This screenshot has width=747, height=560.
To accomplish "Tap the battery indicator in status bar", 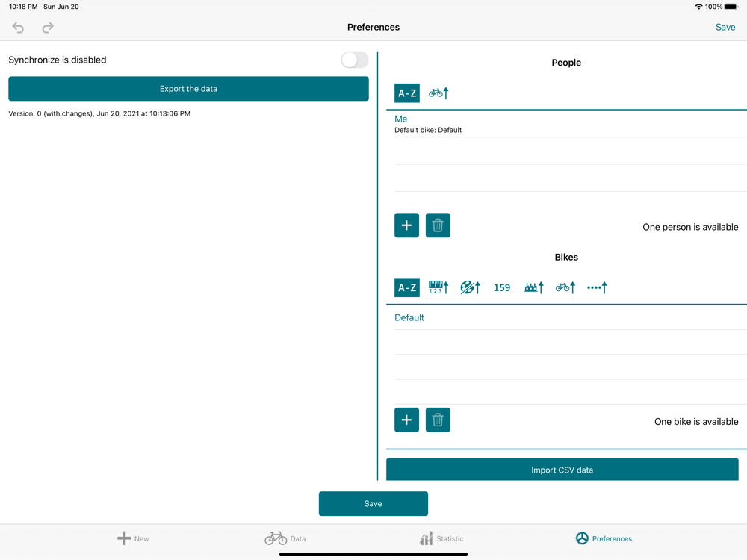I will coord(731,7).
